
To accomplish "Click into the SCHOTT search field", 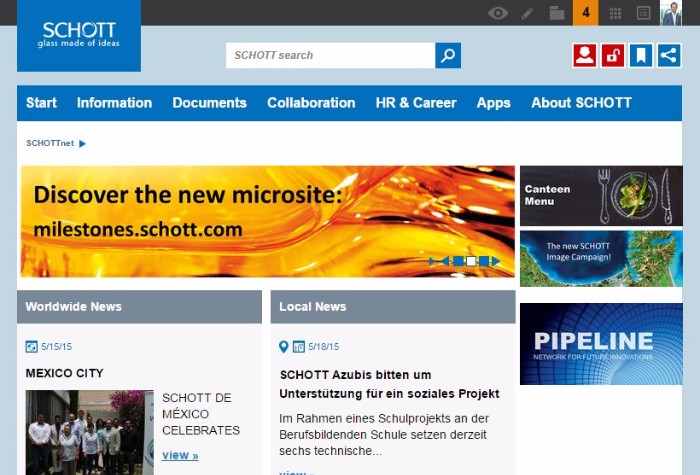I will coord(330,55).
